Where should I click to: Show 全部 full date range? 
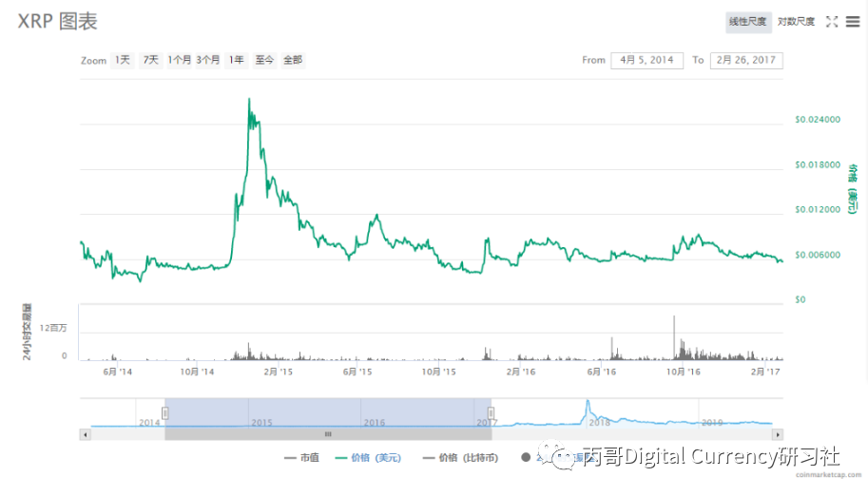click(x=293, y=60)
